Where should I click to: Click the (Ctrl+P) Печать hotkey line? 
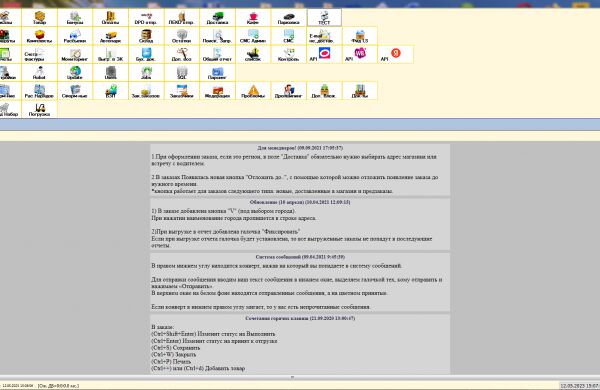point(171,362)
